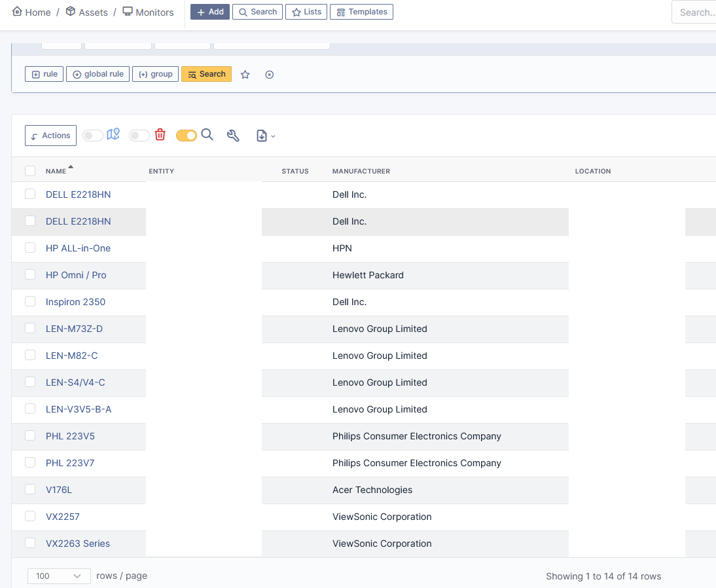Toggle the search criteria switch
The height and width of the screenshot is (588, 716).
tap(187, 136)
